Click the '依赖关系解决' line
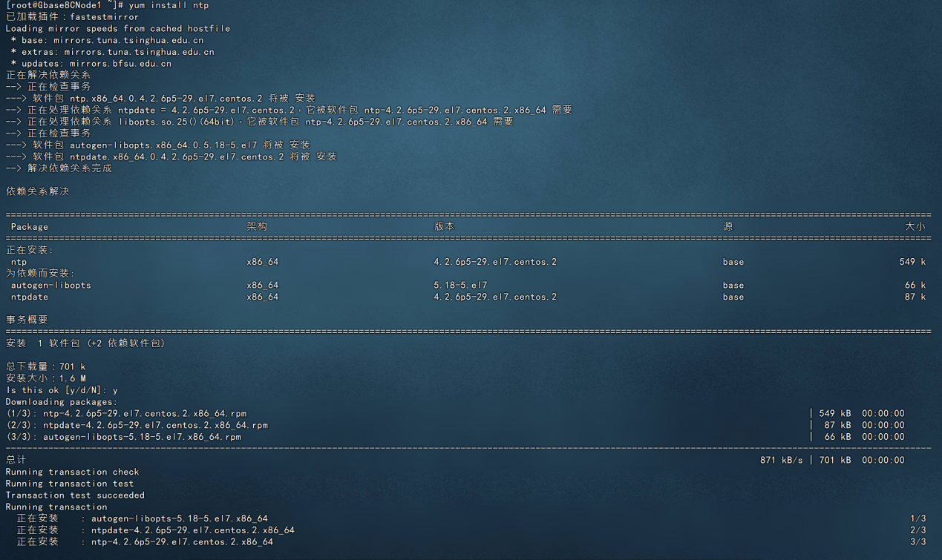The height and width of the screenshot is (560, 942). 37,191
